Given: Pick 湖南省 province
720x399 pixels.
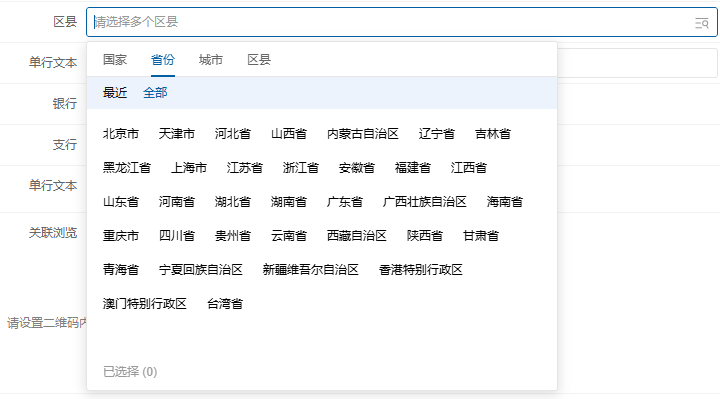Looking at the screenshot, I should tap(289, 202).
